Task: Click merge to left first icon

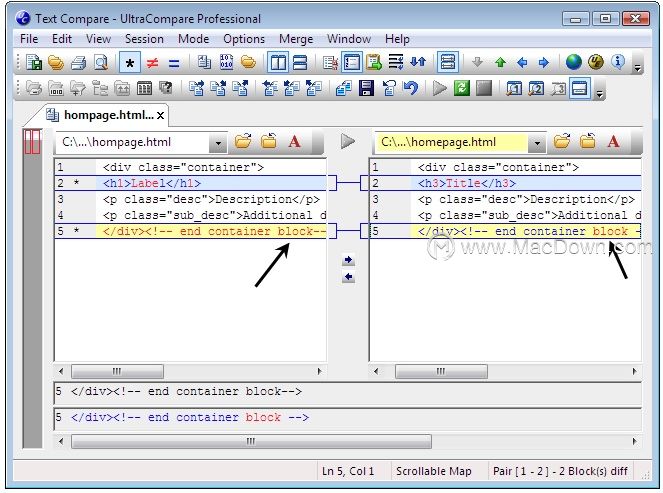Action: click(x=270, y=88)
